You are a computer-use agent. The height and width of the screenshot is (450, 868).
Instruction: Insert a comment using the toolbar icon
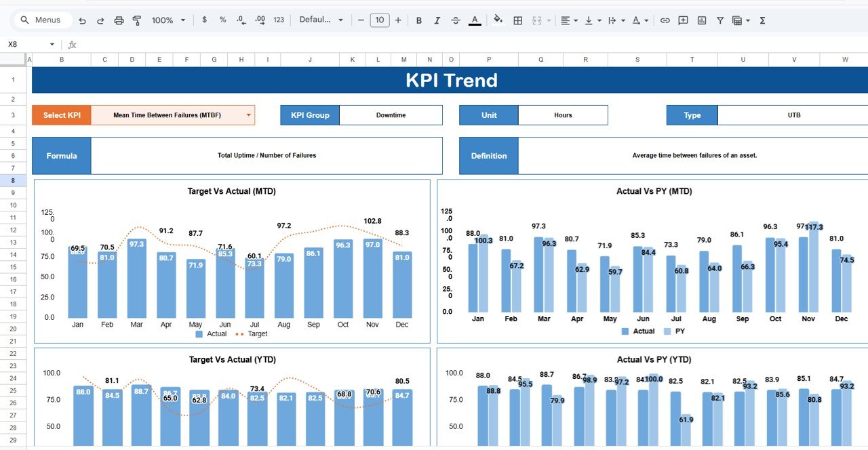[682, 20]
